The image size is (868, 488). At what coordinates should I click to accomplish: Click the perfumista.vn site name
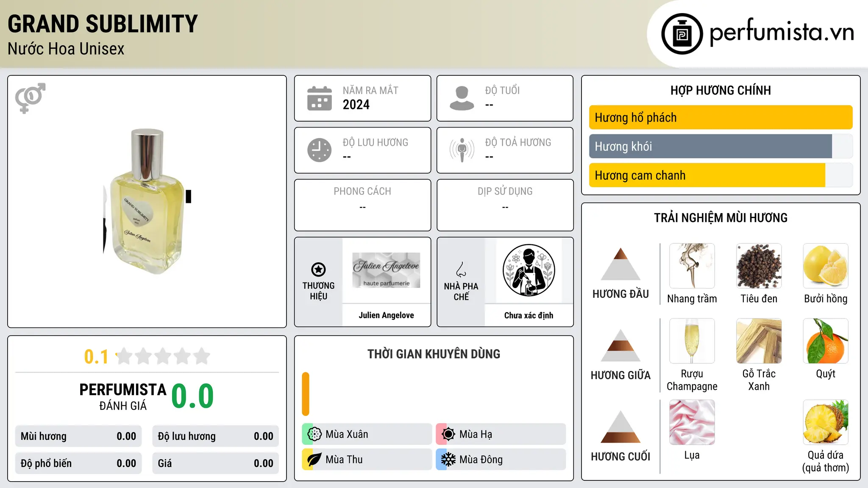(782, 32)
